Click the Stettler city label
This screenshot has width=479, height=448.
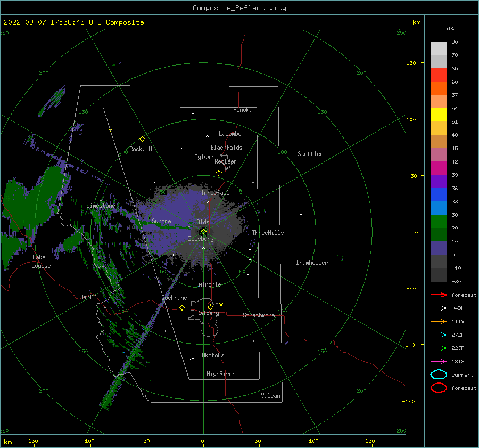pyautogui.click(x=310, y=154)
